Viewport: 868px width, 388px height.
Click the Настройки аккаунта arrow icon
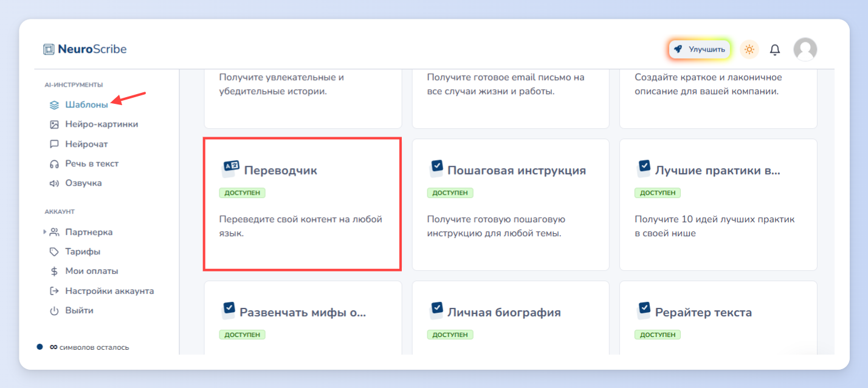54,291
